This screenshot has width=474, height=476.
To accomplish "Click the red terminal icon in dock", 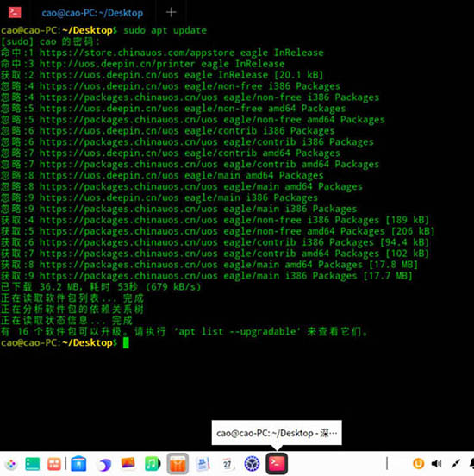I will click(x=277, y=463).
